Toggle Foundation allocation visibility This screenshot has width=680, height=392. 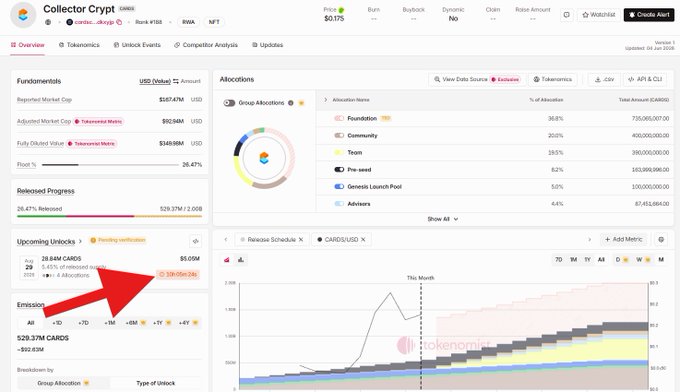coord(339,118)
